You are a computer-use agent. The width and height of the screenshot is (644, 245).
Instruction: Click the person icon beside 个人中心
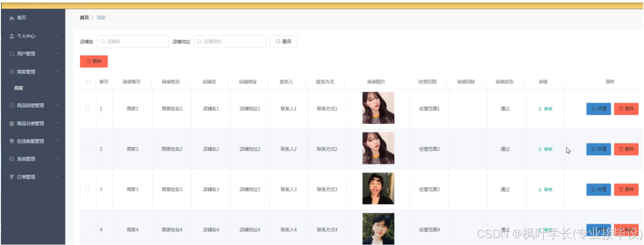pos(12,36)
